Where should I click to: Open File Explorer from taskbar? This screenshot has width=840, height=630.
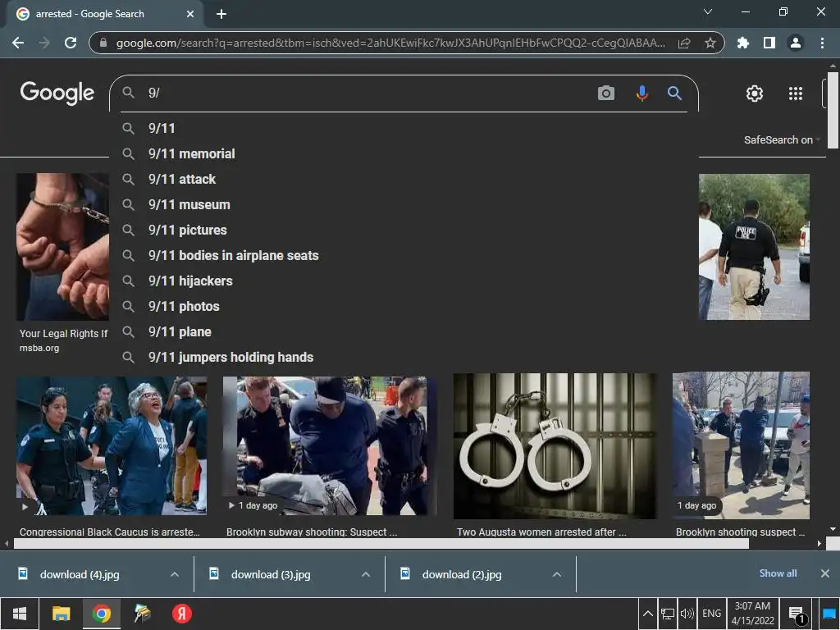click(x=61, y=614)
